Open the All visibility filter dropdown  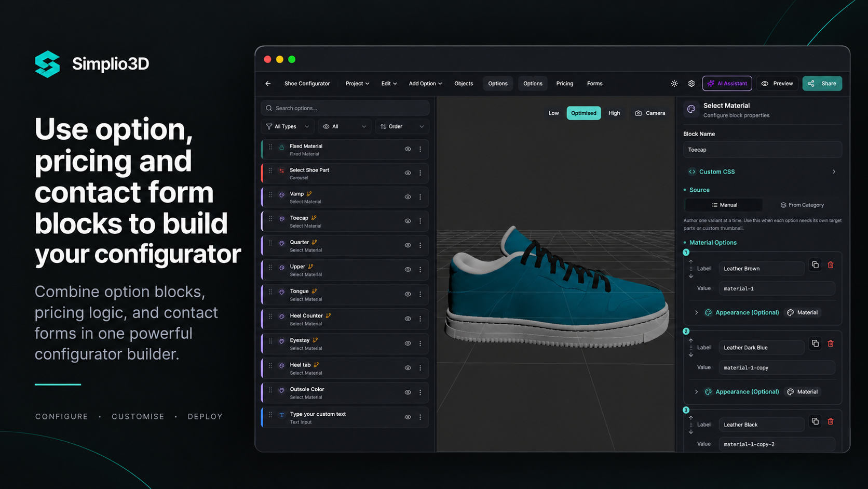click(344, 127)
